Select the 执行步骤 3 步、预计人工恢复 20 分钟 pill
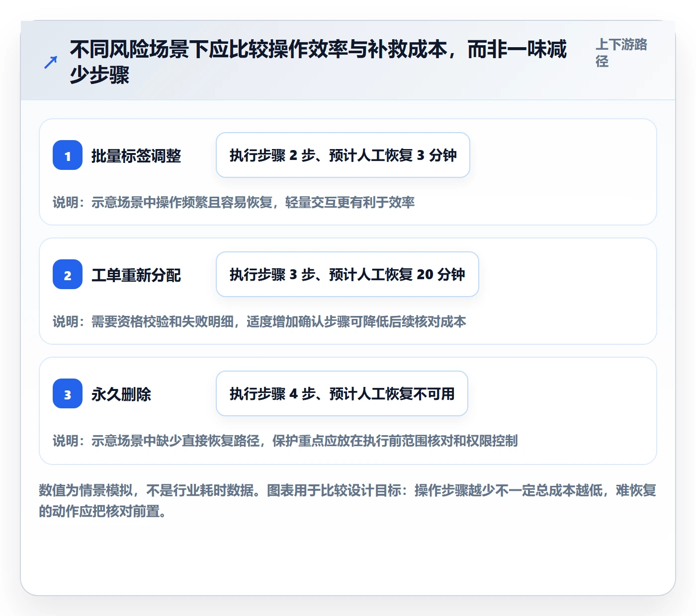Screen dimensions: 696x616 (x=348, y=274)
